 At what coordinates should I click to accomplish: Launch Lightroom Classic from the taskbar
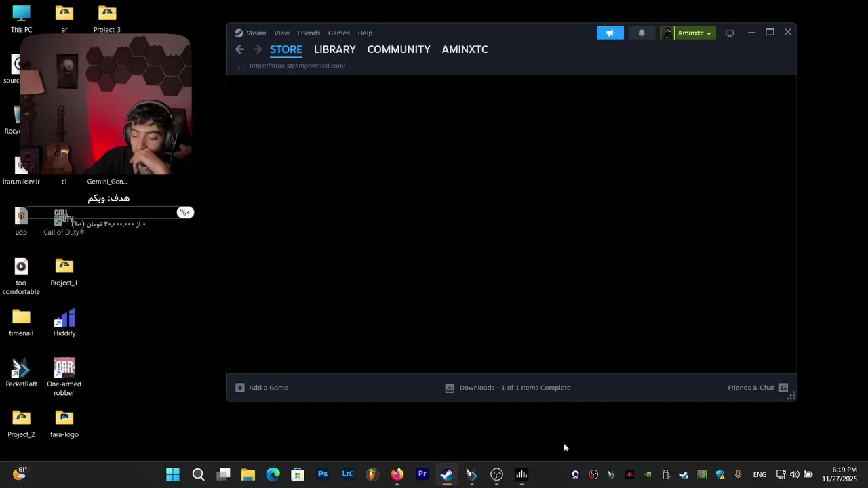347,474
